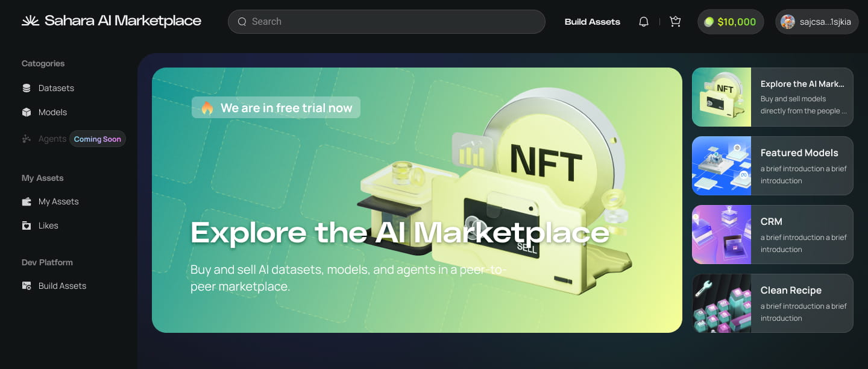Open Build Assets in the top navigation

pos(592,22)
